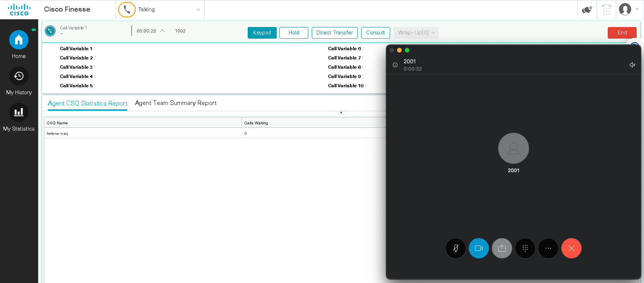This screenshot has height=283, width=644.
Task: Click the helena-csq row in table
Action: pos(143,133)
